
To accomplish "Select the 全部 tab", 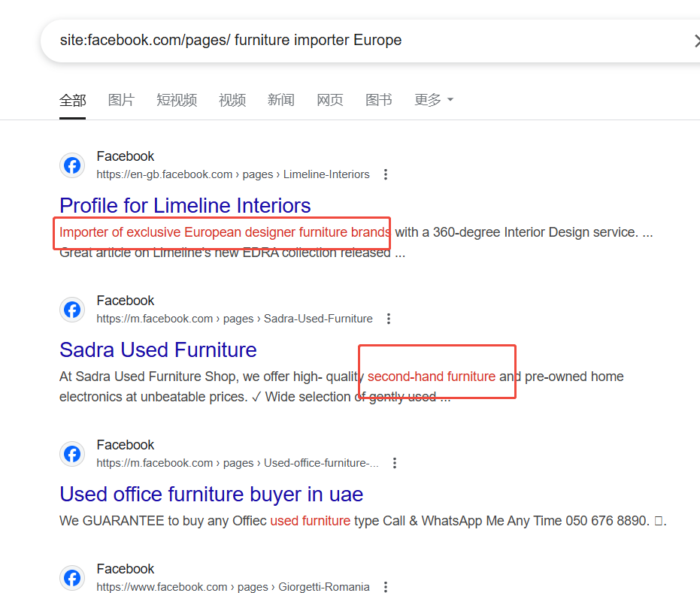I will [x=72, y=100].
